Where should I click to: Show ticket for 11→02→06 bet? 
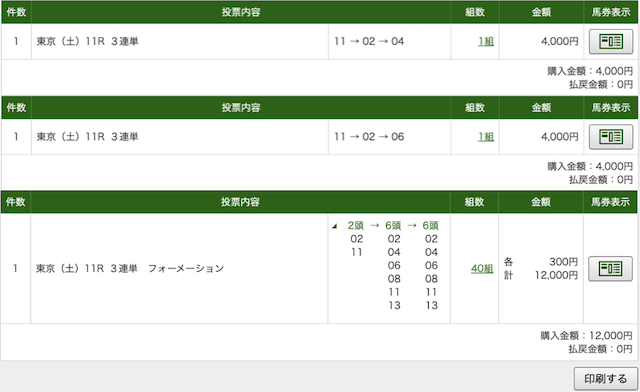611,136
